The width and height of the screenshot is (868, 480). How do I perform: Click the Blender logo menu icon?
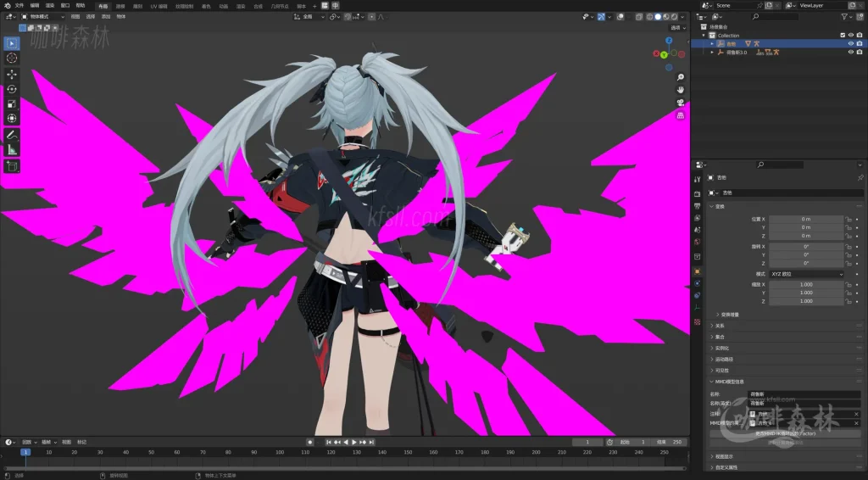click(x=7, y=6)
